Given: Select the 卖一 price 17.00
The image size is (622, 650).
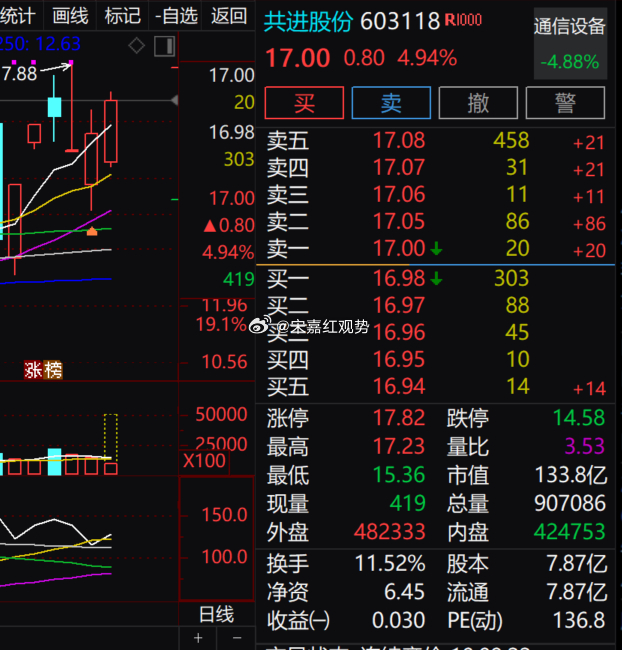Looking at the screenshot, I should point(399,248).
